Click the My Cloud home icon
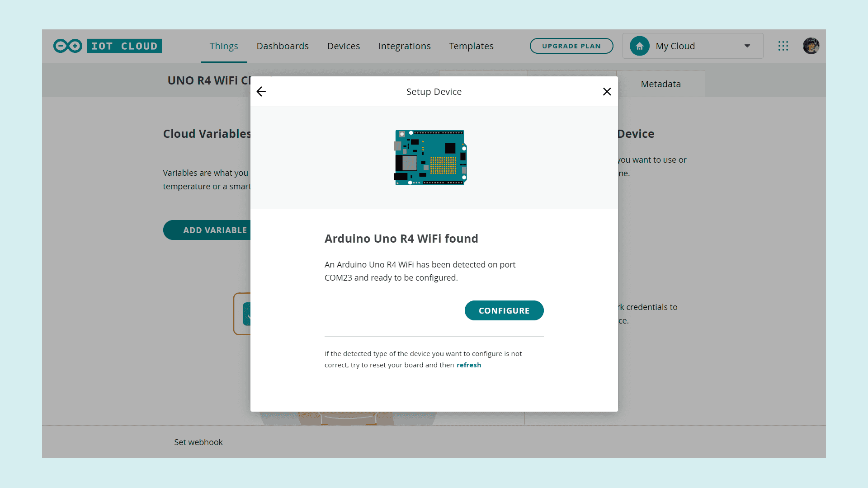The height and width of the screenshot is (488, 868). (639, 46)
